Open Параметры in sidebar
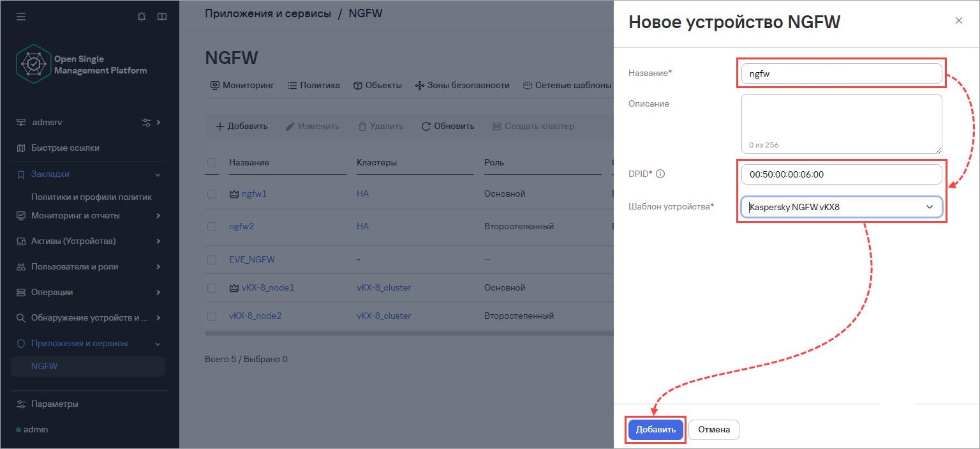Viewport: 980px width, 449px height. point(55,404)
